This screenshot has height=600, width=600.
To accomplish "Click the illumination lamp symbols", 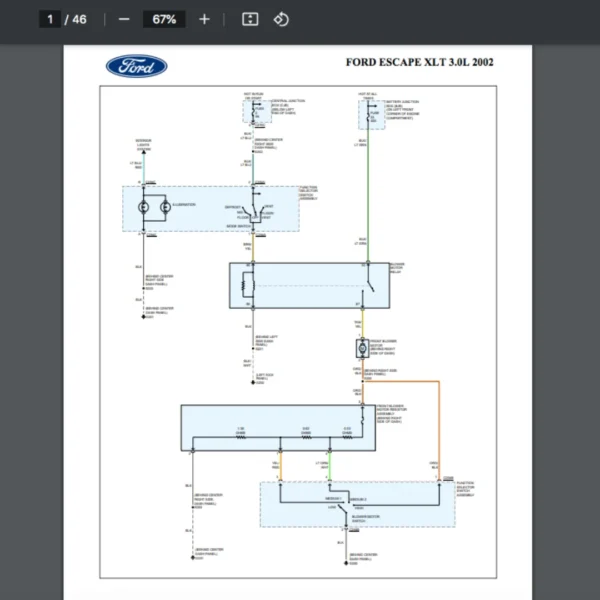I will [153, 208].
